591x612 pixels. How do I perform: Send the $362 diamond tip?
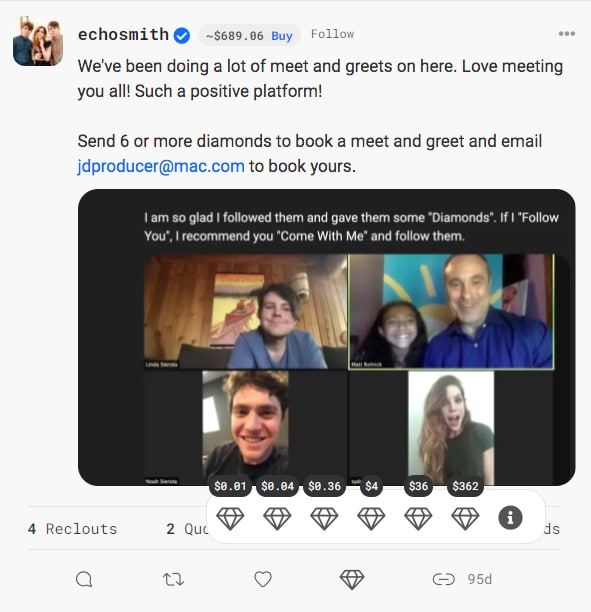coord(465,518)
